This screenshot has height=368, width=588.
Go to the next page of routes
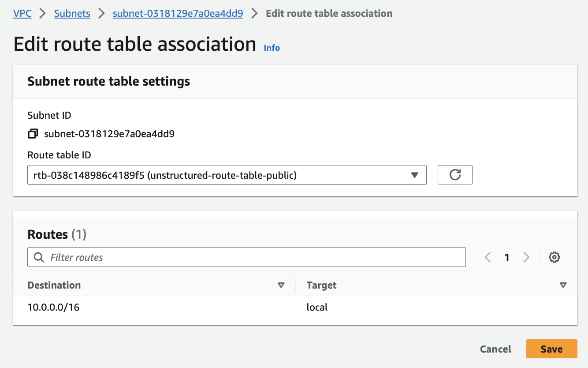pos(526,257)
